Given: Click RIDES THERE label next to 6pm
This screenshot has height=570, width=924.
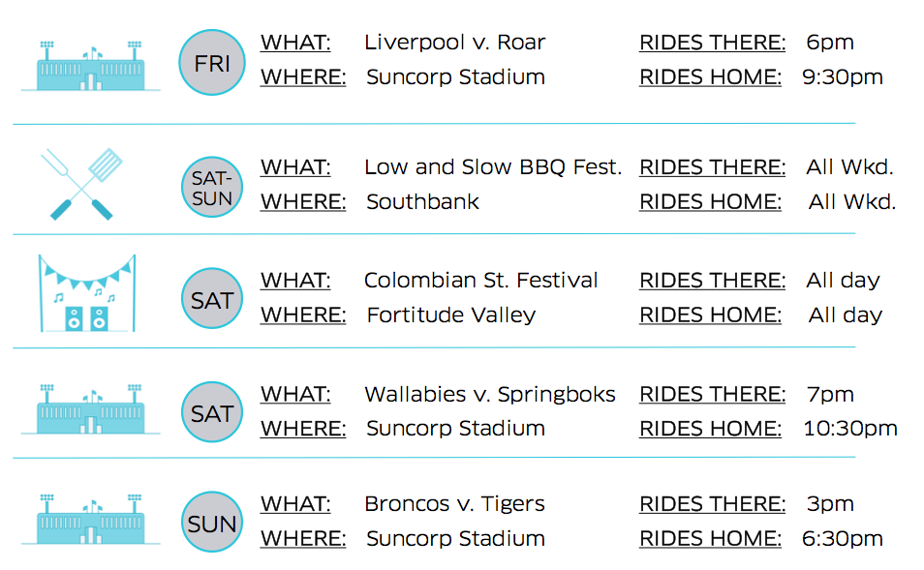Looking at the screenshot, I should tap(713, 43).
